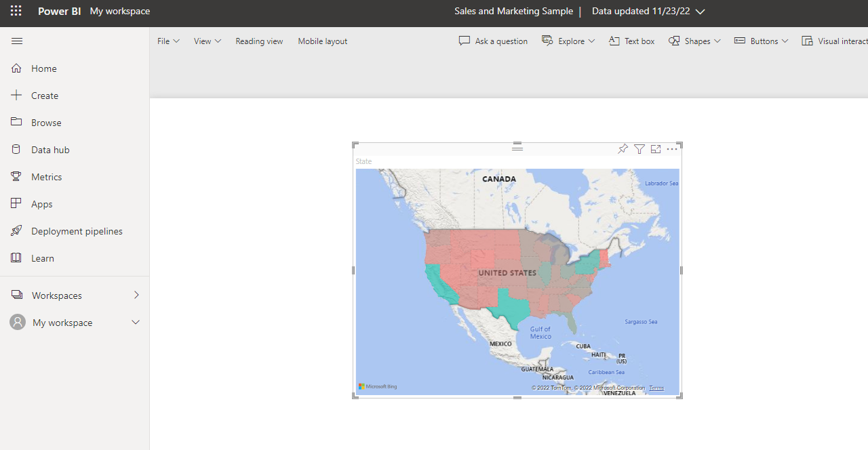Open Apps in the sidebar

pyautogui.click(x=75, y=204)
